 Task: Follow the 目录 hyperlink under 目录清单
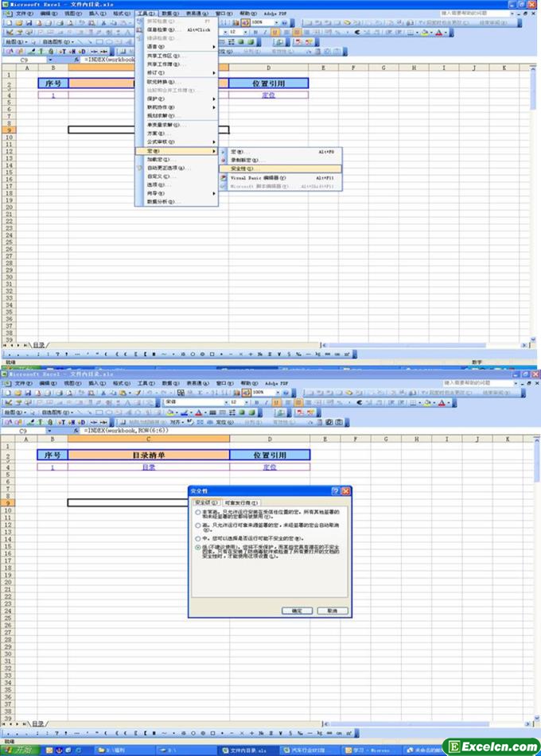[x=148, y=467]
